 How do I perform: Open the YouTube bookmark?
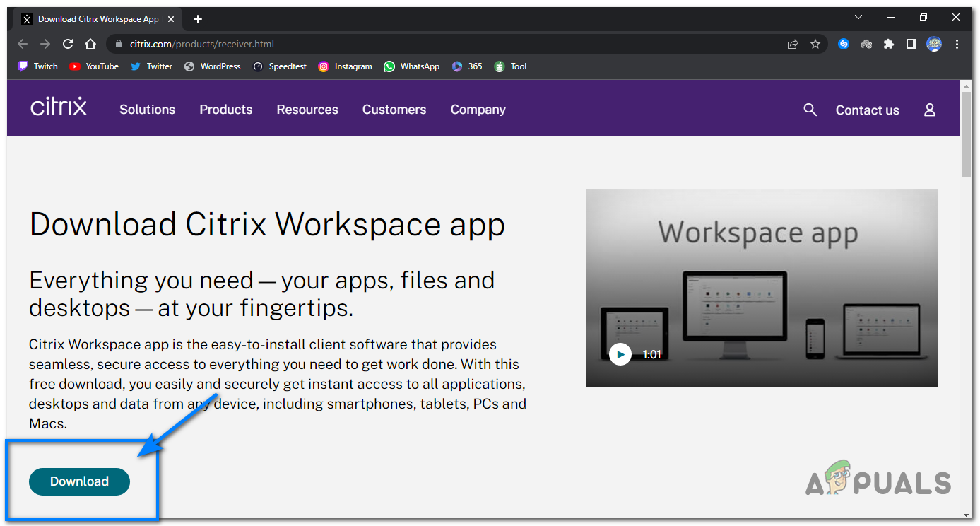[x=94, y=66]
